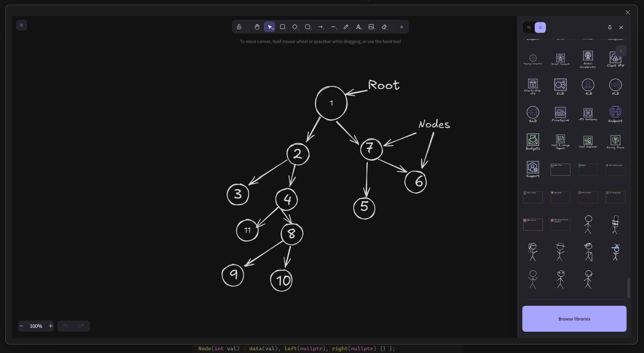This screenshot has height=353, width=644.
Task: Click the redo arrow button
Action: [x=81, y=326]
